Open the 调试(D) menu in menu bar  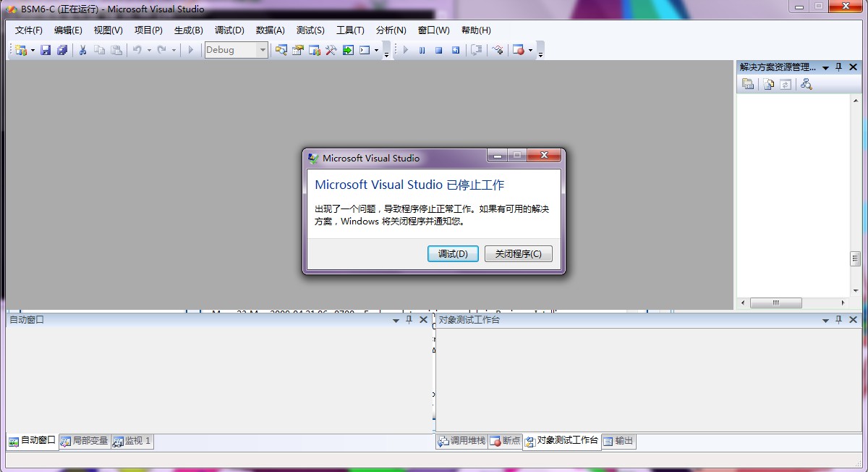[x=229, y=30]
